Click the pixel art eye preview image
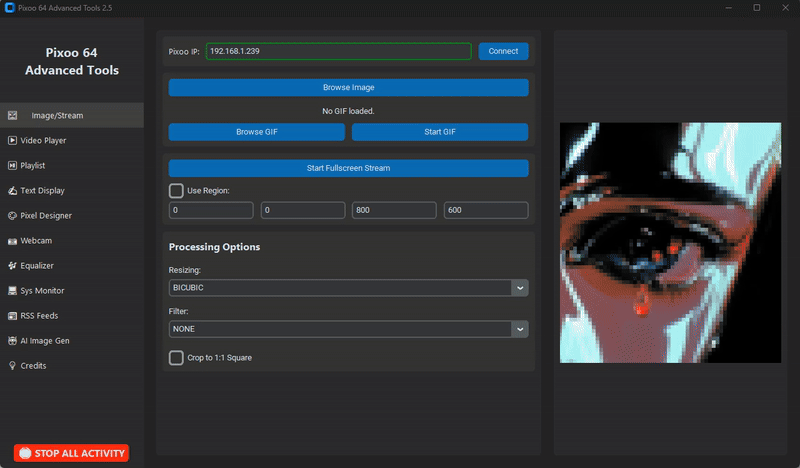The width and height of the screenshot is (800, 468). [x=670, y=242]
